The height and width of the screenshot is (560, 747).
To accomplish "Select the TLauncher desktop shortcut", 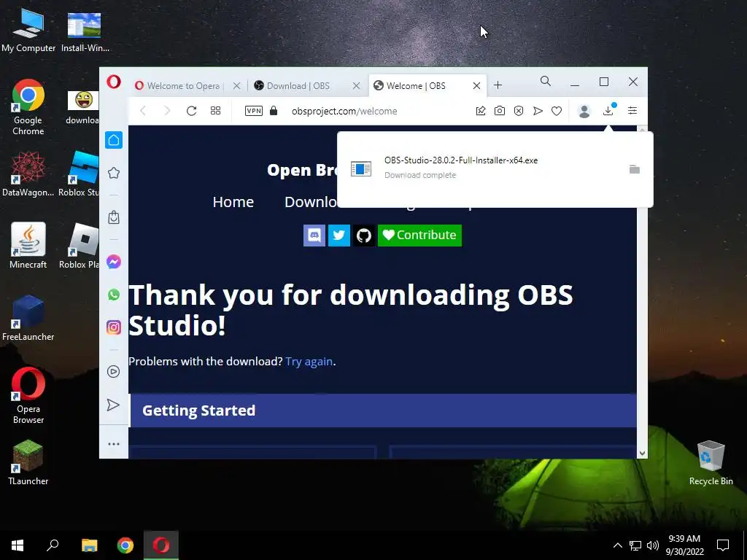I will click(x=28, y=462).
